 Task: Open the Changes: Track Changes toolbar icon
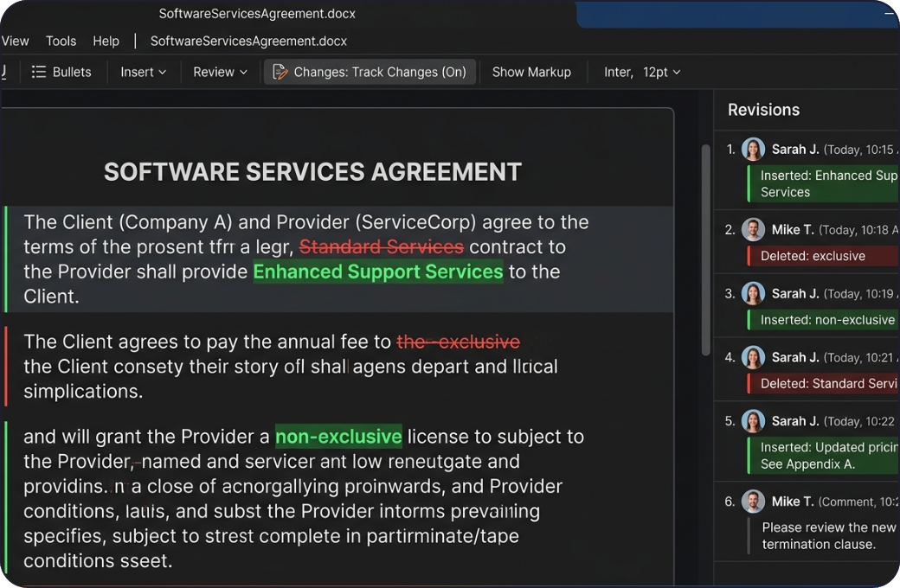pyautogui.click(x=279, y=72)
